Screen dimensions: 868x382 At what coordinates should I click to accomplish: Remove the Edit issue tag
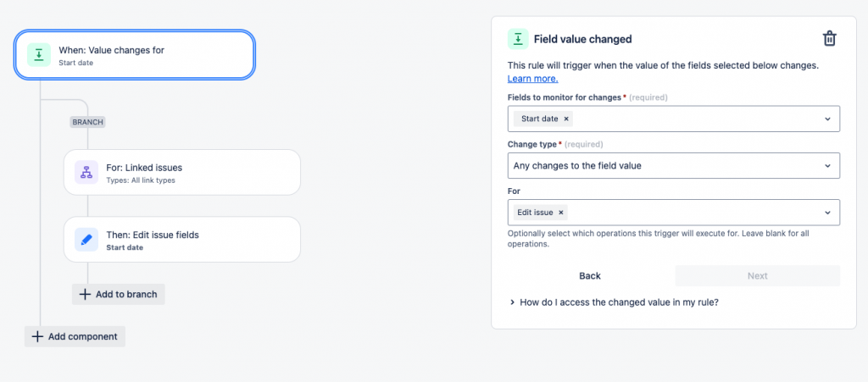tap(561, 213)
